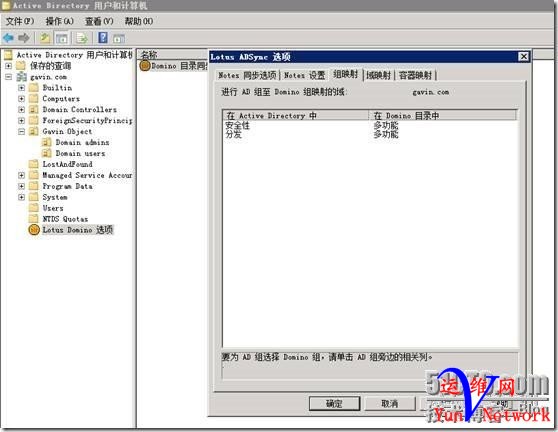Click the 在 Active Directory 中 column header
The height and width of the screenshot is (432, 558).
coord(295,115)
